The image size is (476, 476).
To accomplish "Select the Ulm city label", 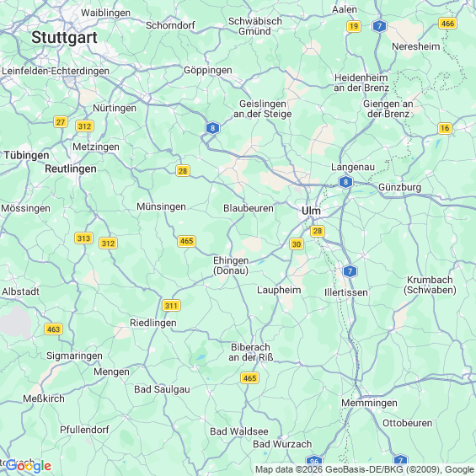I will [311, 211].
